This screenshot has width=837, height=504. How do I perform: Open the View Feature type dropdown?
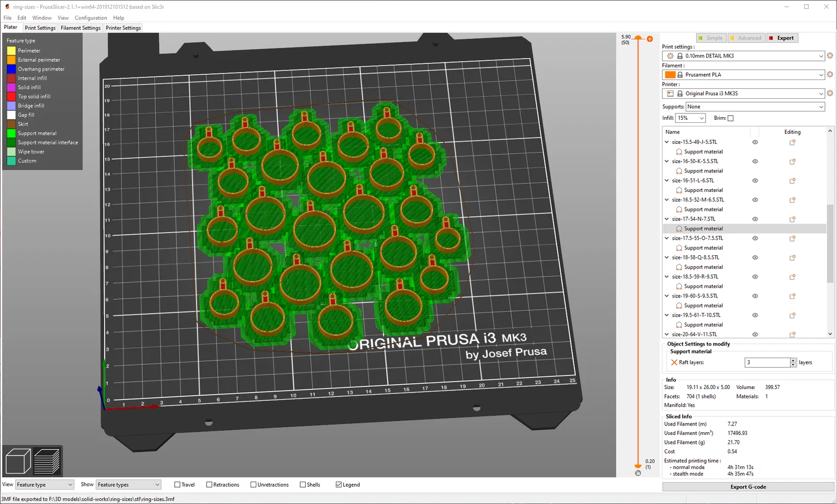44,485
